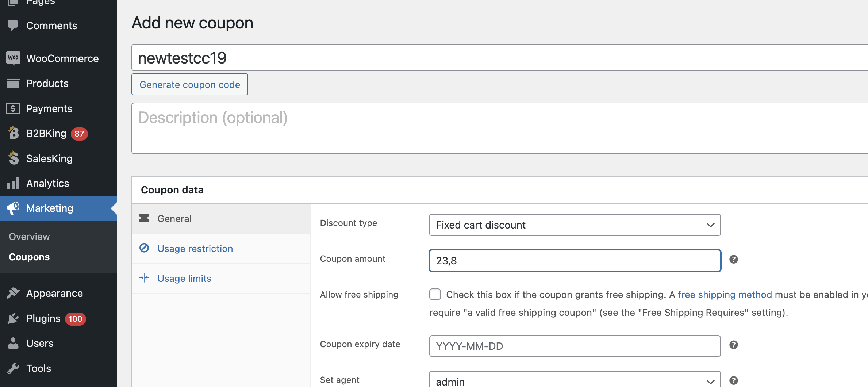Click the Coupon data panel heading
The width and height of the screenshot is (868, 387).
pos(172,190)
